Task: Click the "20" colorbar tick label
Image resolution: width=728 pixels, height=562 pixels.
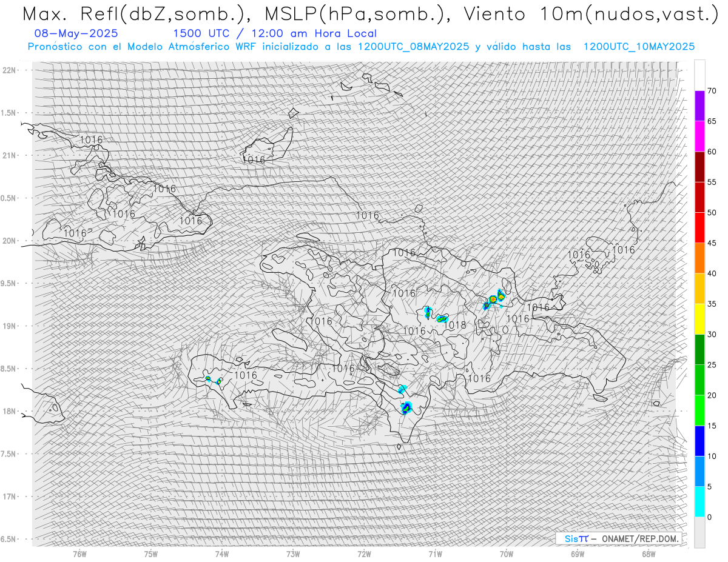Action: point(712,395)
